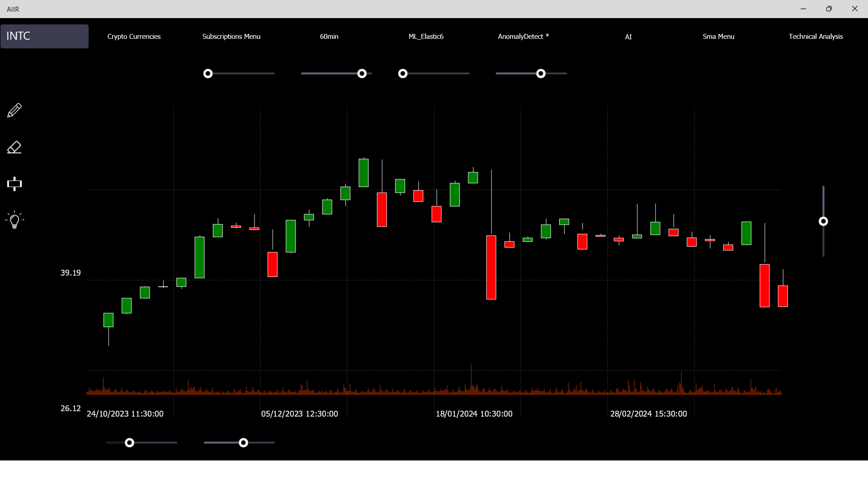The width and height of the screenshot is (868, 488).
Task: Click the vertical slider handle at right
Action: [823, 221]
